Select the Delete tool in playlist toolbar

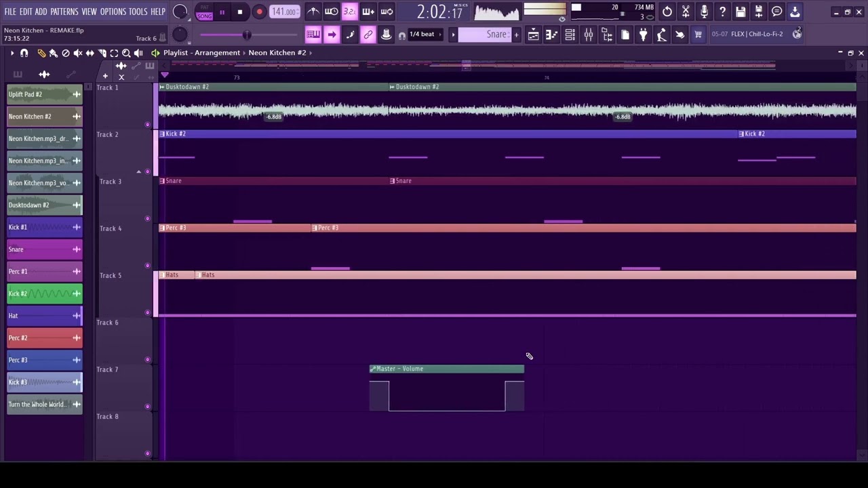pyautogui.click(x=66, y=53)
